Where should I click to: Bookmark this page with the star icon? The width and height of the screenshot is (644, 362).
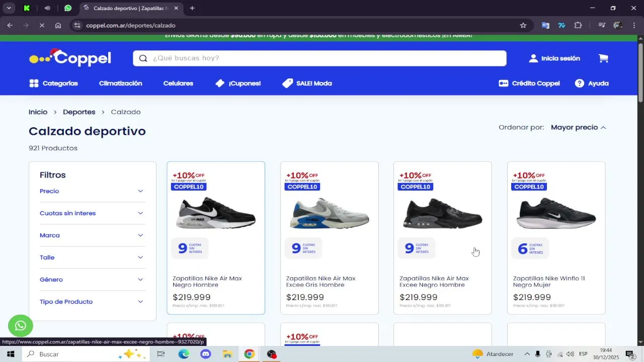[523, 25]
